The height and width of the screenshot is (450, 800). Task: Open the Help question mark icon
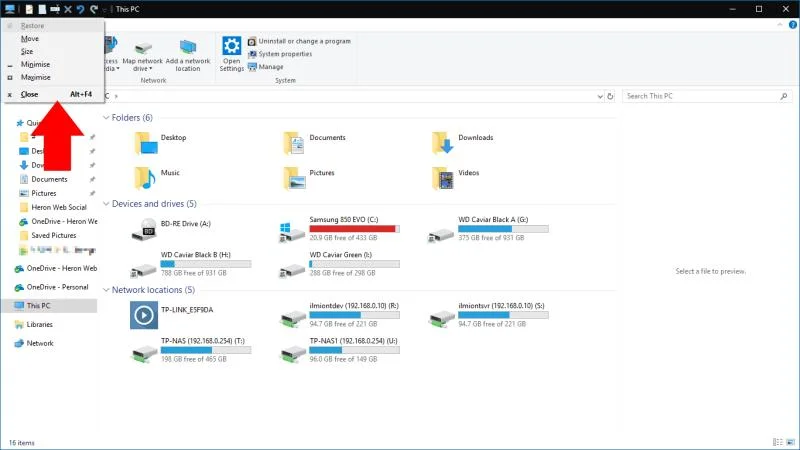(793, 24)
